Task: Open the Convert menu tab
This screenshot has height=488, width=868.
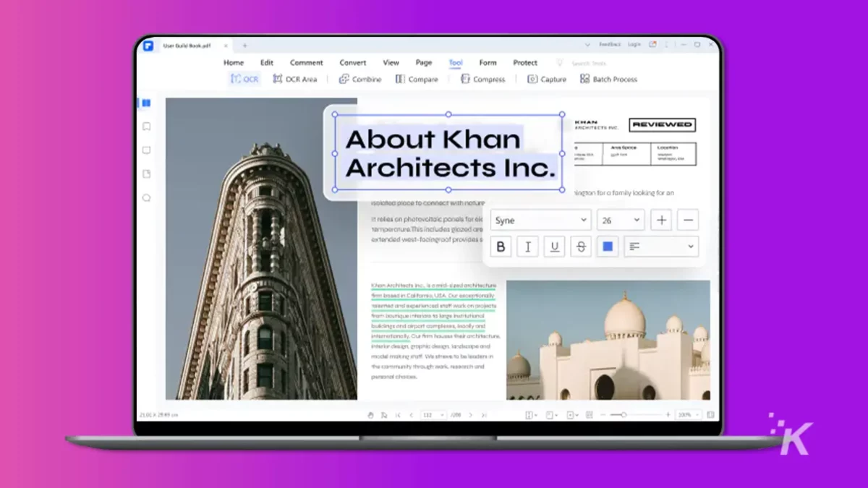Action: click(x=353, y=63)
